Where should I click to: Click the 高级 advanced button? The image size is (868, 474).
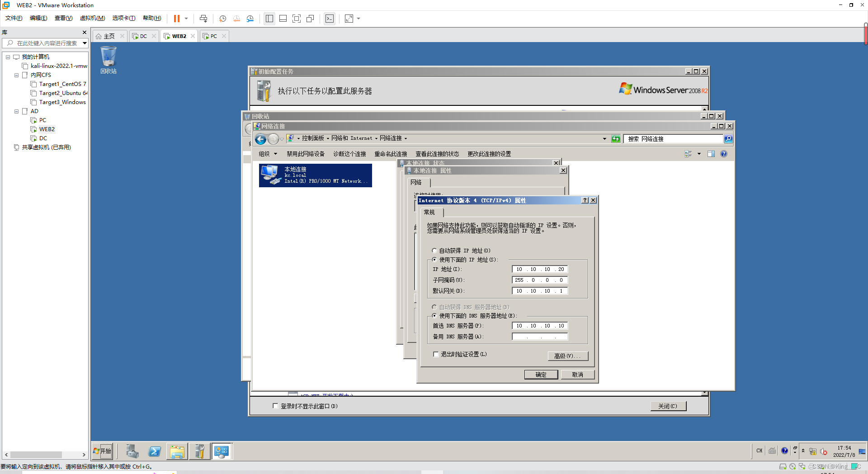pos(568,356)
